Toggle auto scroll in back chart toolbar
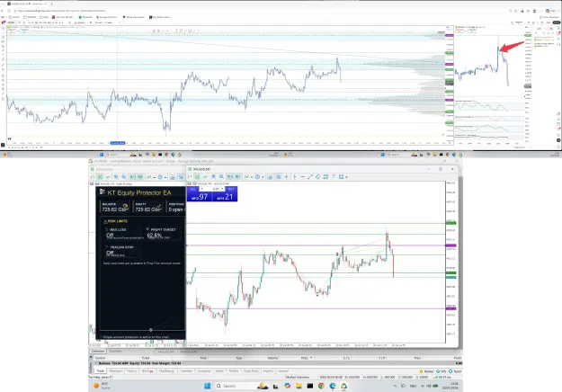Viewport: 562px width, 392px height. [x=132, y=177]
